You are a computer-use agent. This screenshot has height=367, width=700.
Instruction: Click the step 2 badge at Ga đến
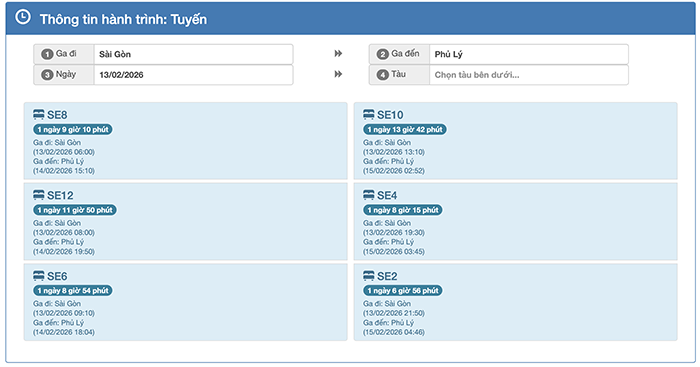coord(383,54)
